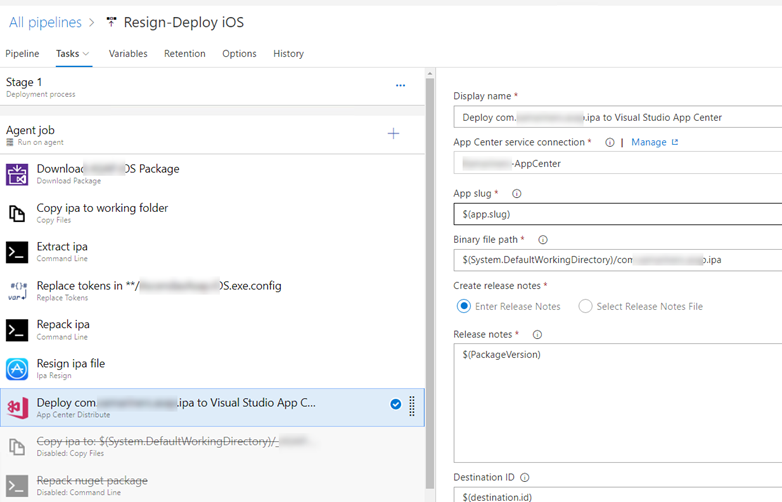
Task: Open the History tab
Action: point(288,53)
